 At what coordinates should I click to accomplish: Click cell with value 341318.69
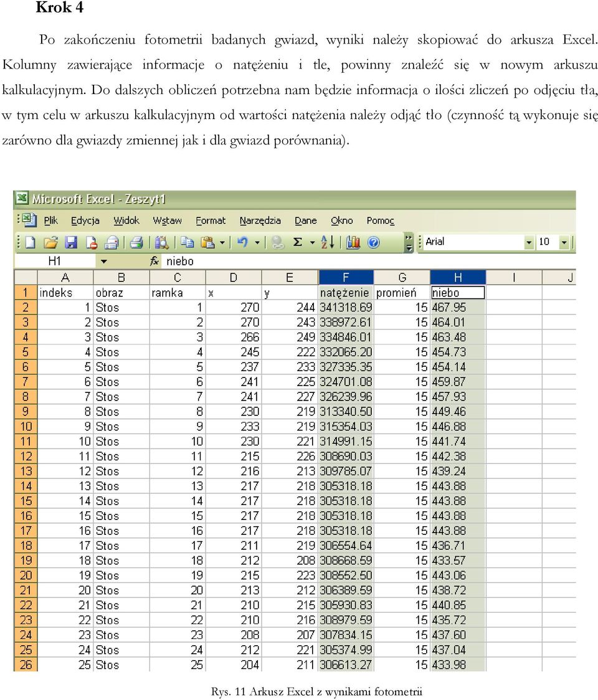tap(346, 307)
